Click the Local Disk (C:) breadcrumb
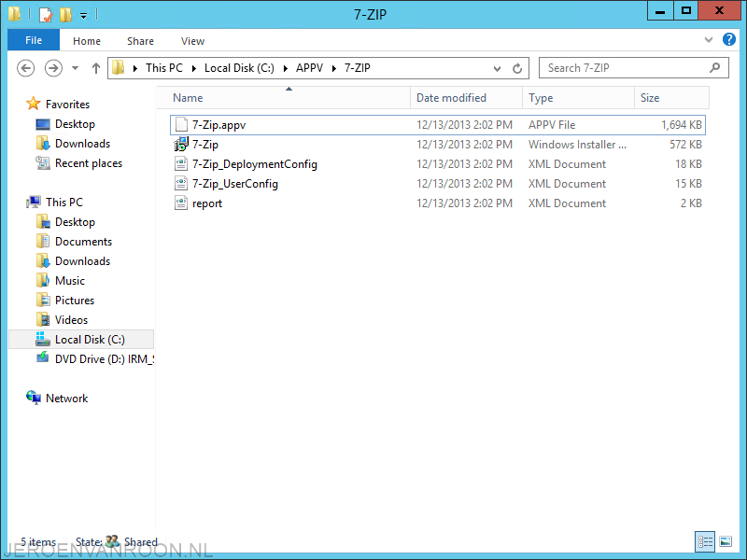This screenshot has width=747, height=560. click(239, 68)
